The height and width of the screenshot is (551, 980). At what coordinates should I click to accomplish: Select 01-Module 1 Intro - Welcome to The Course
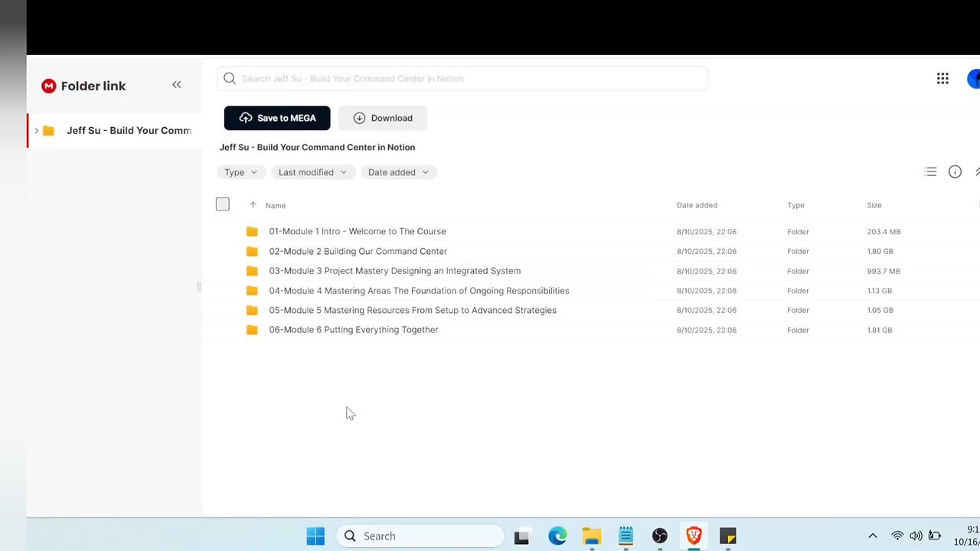click(358, 231)
